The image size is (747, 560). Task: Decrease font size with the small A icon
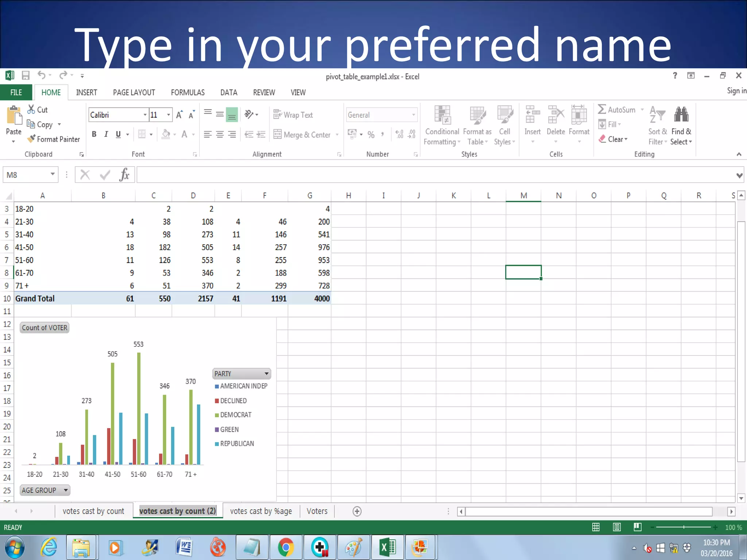(x=191, y=115)
